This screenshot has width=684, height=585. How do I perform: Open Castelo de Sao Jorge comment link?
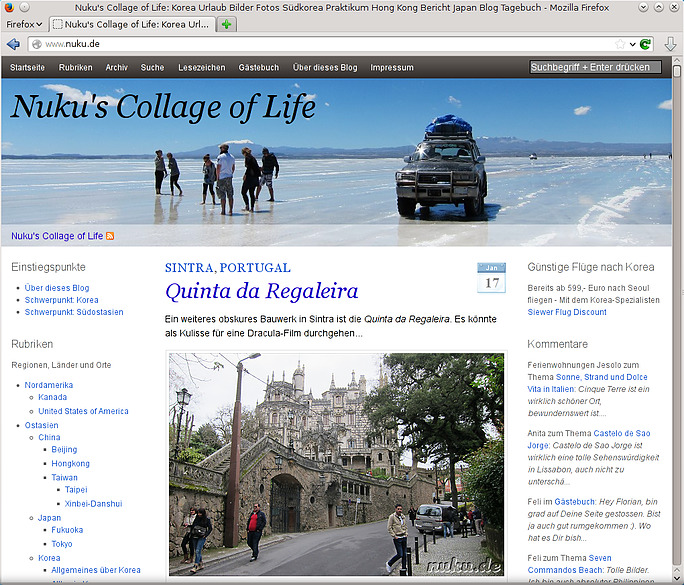pyautogui.click(x=589, y=439)
